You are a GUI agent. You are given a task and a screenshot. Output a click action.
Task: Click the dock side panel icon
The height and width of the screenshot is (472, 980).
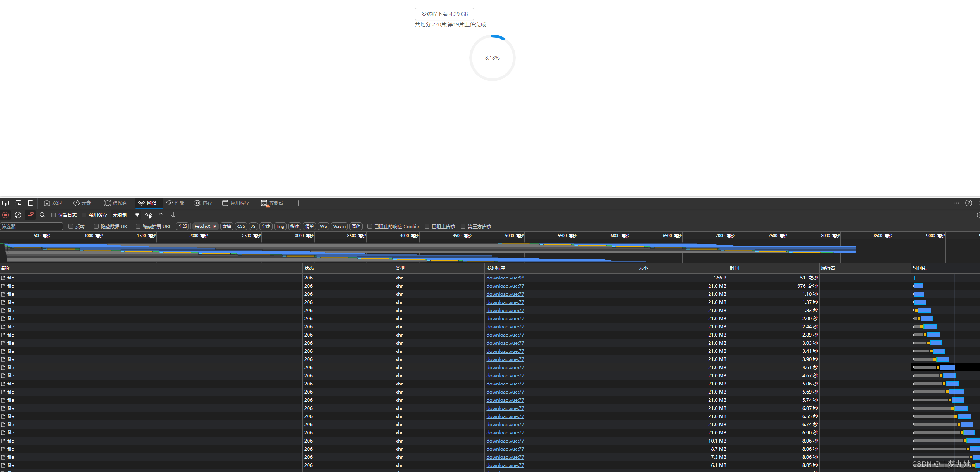tap(30, 203)
